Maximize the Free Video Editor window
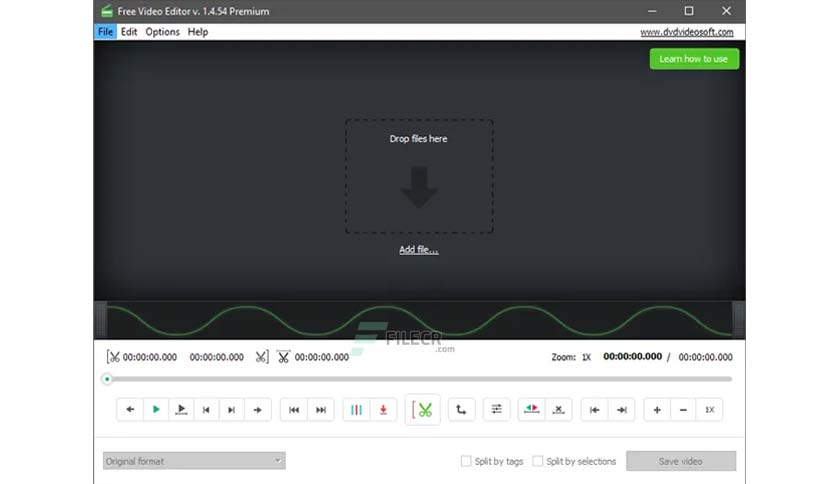Viewport: 836px width, 484px height. pos(689,11)
